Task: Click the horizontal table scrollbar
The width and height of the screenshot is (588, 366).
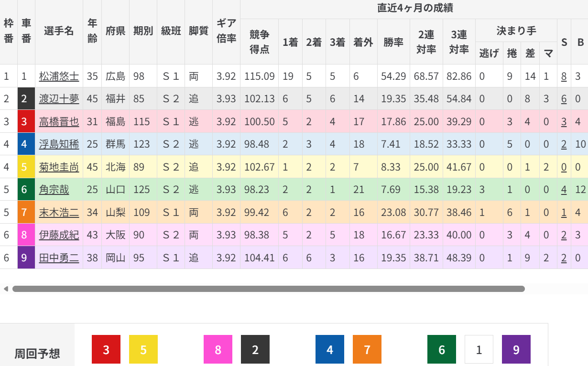Action: tap(268, 289)
